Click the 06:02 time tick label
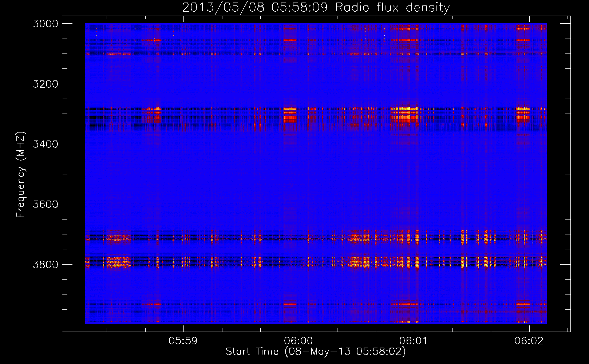Image resolution: width=589 pixels, height=364 pixels. 529,341
